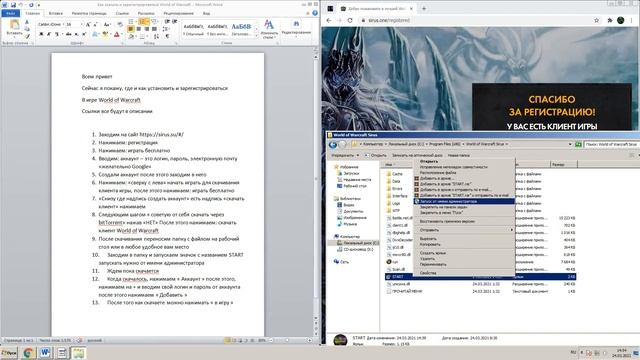
Task: Apply strikethrough formatting in Word ribbon
Action: (x=68, y=35)
